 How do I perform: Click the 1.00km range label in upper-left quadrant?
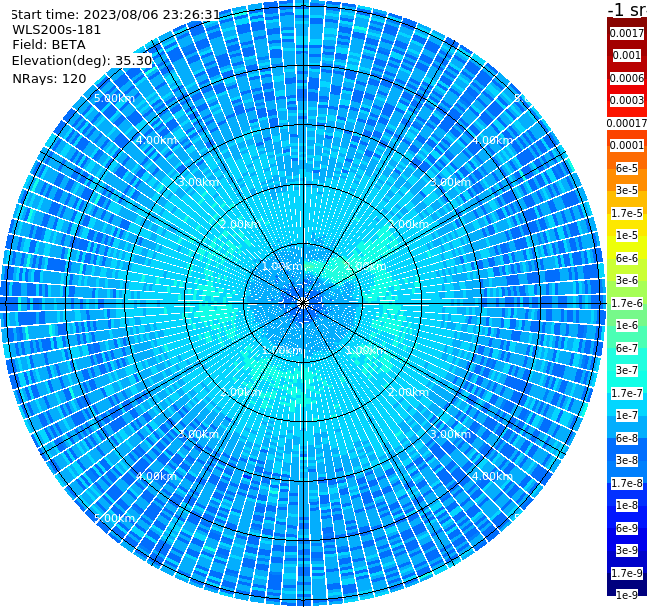[x=283, y=266]
